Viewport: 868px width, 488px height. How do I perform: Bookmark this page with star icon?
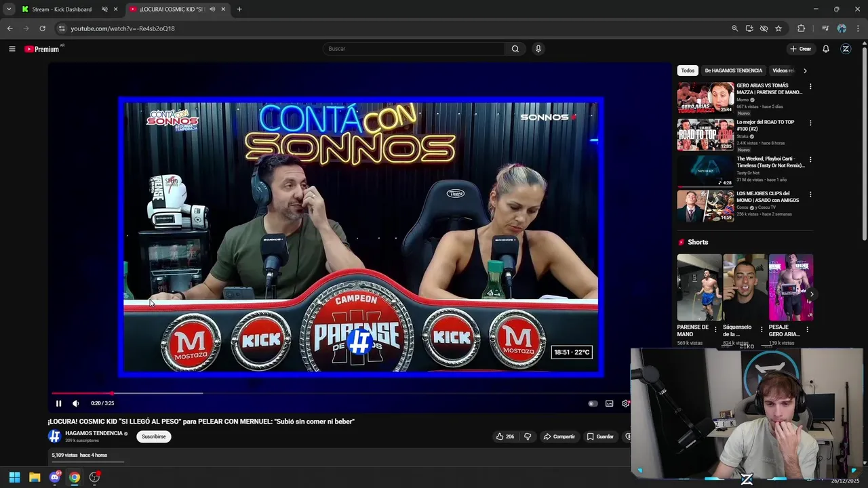tap(778, 28)
